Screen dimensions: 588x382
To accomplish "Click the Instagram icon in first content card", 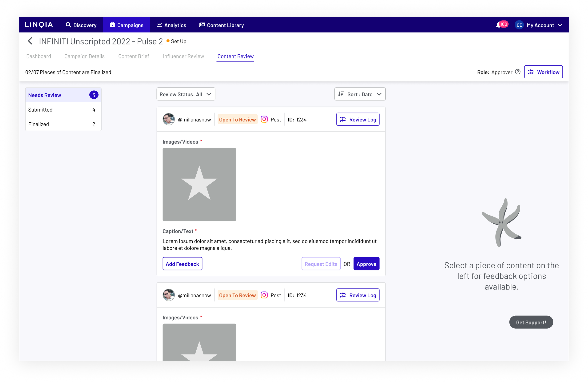I will [264, 119].
